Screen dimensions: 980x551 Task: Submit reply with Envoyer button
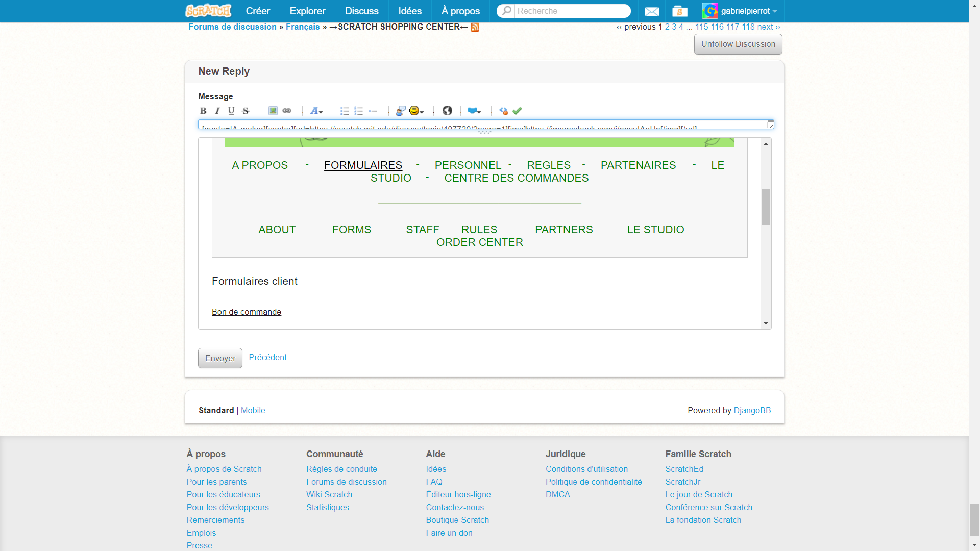click(220, 358)
